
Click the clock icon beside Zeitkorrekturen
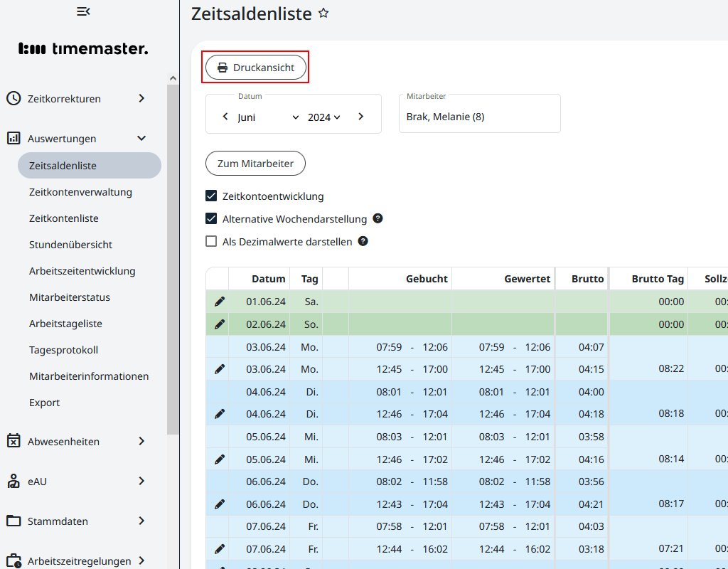[x=14, y=98]
